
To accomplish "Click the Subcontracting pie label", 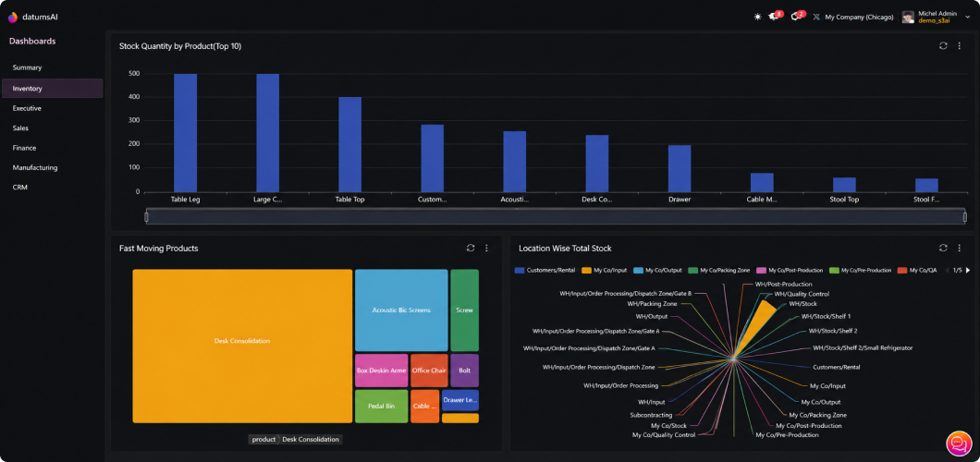I will click(651, 415).
